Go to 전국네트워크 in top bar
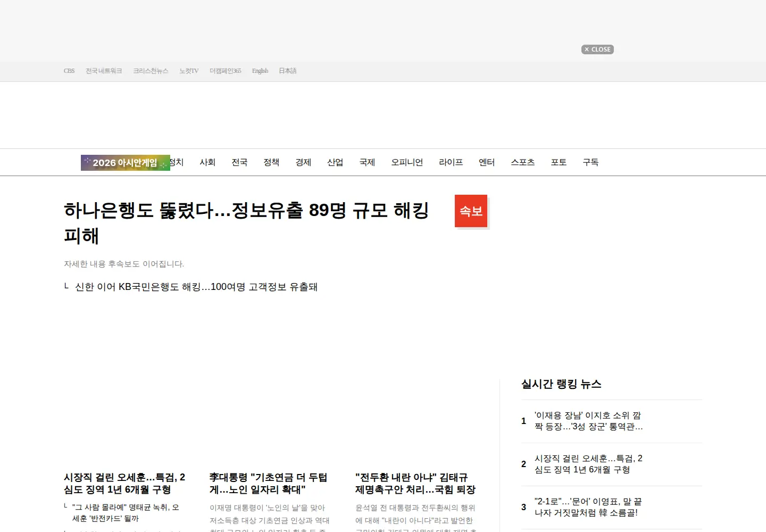The height and width of the screenshot is (532, 766). [104, 71]
